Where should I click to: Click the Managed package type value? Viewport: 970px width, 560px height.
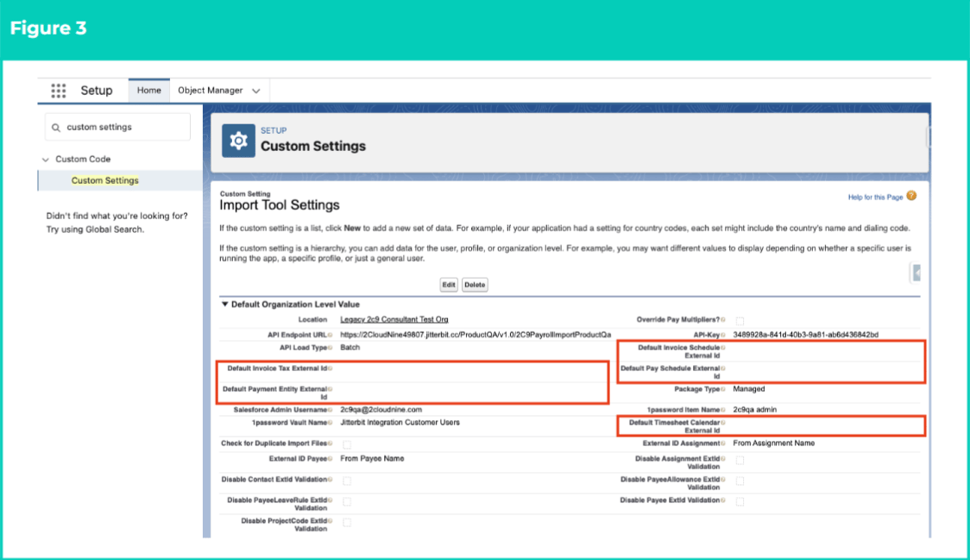748,389
